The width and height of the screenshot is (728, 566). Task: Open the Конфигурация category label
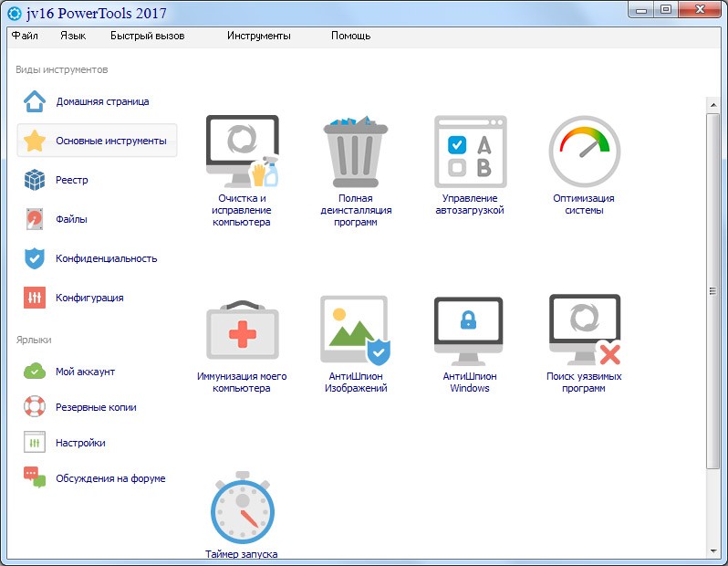click(x=89, y=298)
